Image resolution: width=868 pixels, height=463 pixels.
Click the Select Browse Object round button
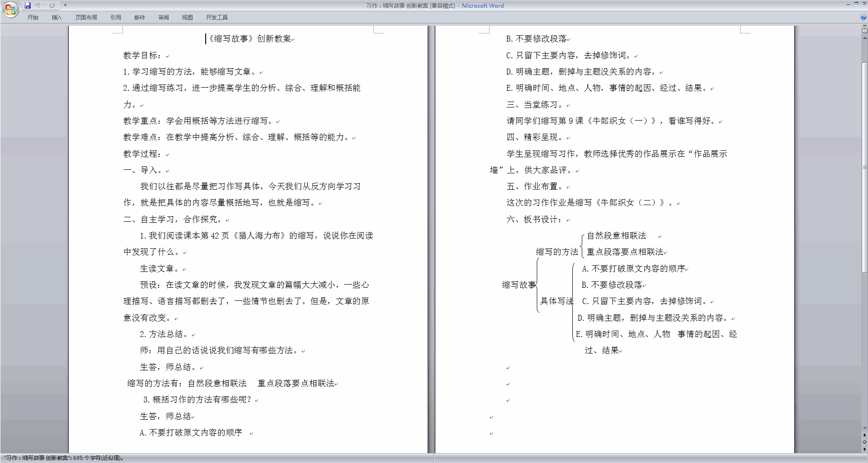coord(865,442)
